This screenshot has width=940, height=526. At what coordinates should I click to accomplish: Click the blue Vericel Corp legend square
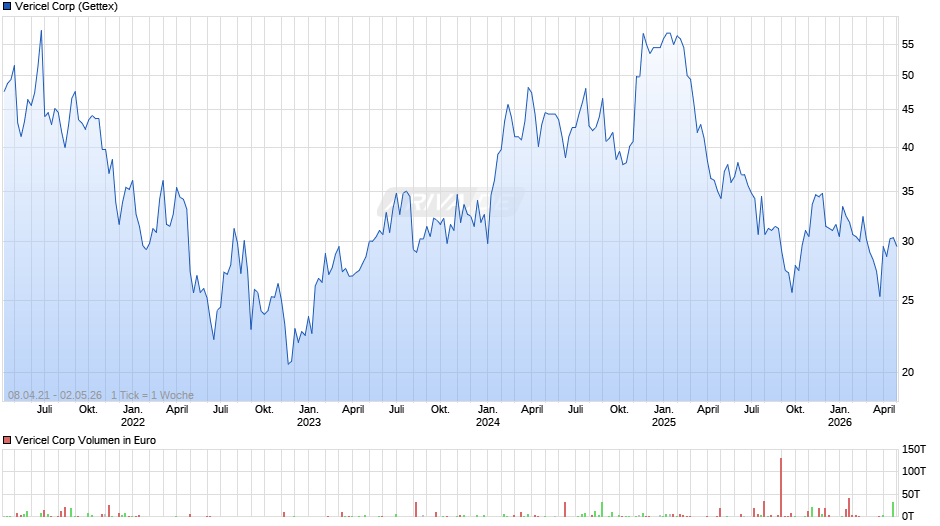7,7
